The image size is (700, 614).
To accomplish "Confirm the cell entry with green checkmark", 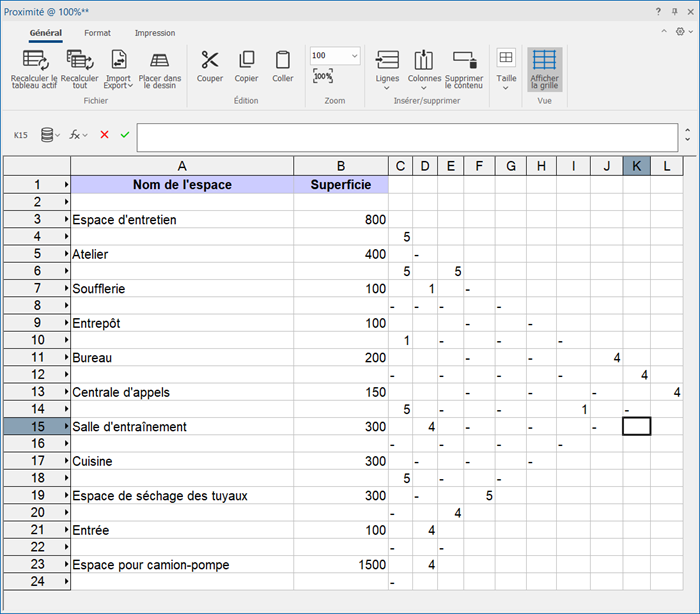I will point(125,134).
